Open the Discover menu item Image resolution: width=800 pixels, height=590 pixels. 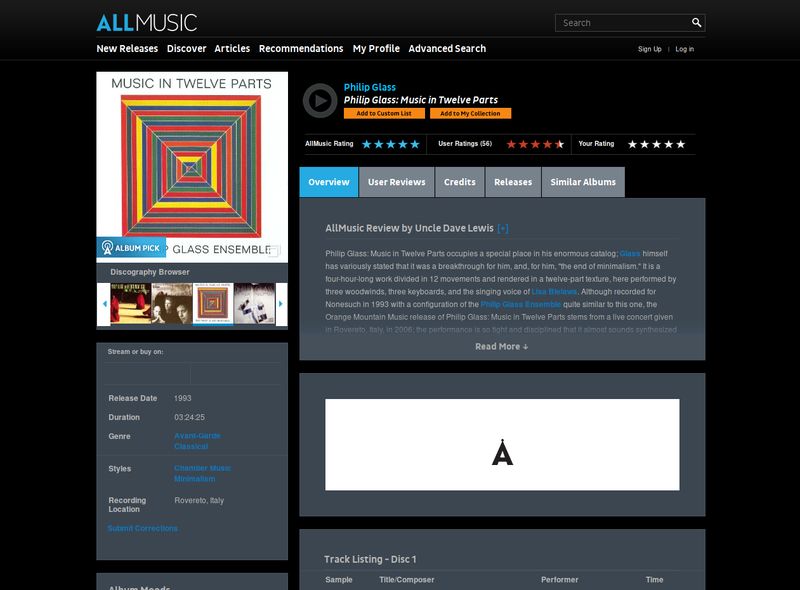click(x=186, y=48)
